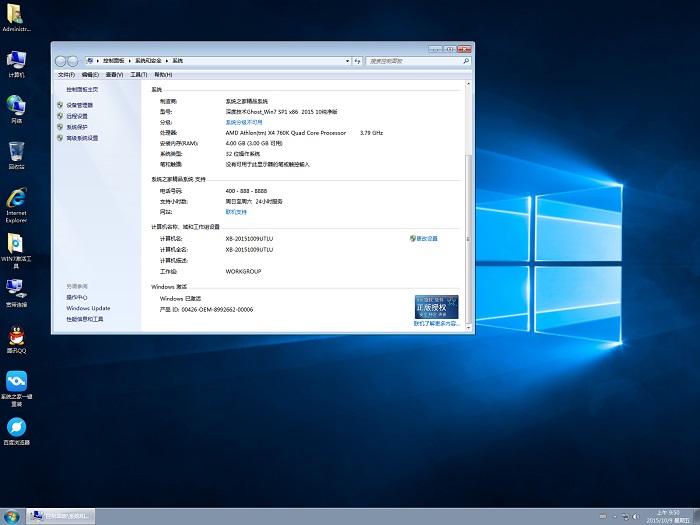Select the 系统和安全 breadcrumb segment
The height and width of the screenshot is (525, 700).
coord(148,61)
